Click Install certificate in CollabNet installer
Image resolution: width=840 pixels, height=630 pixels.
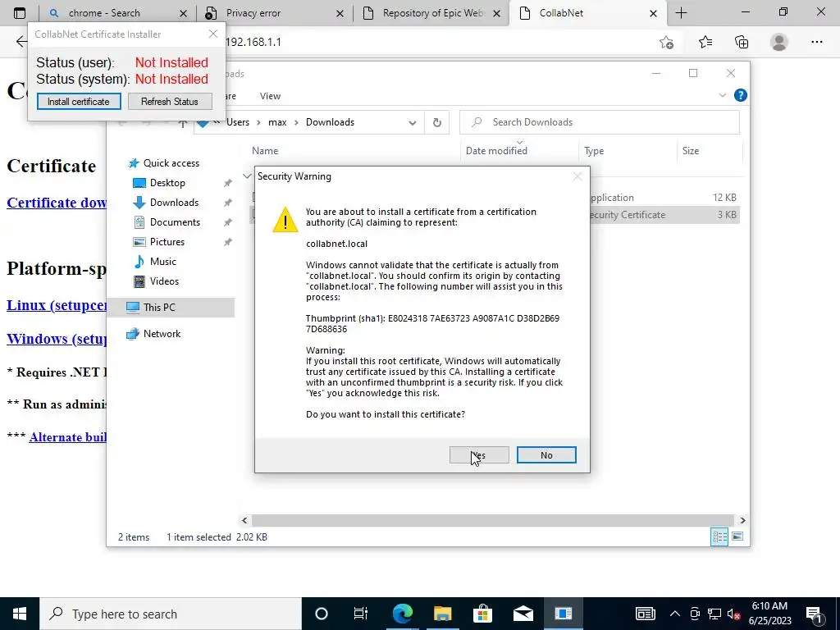[x=79, y=101]
